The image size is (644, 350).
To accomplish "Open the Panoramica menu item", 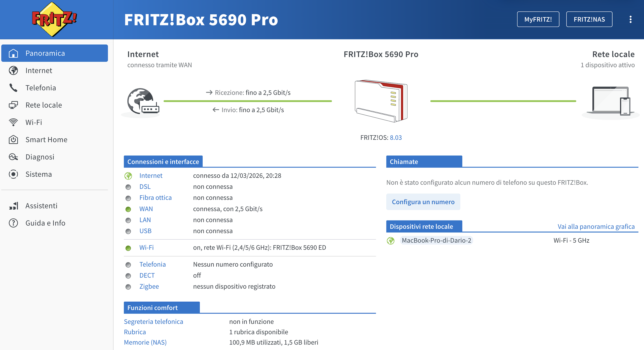I will point(55,53).
